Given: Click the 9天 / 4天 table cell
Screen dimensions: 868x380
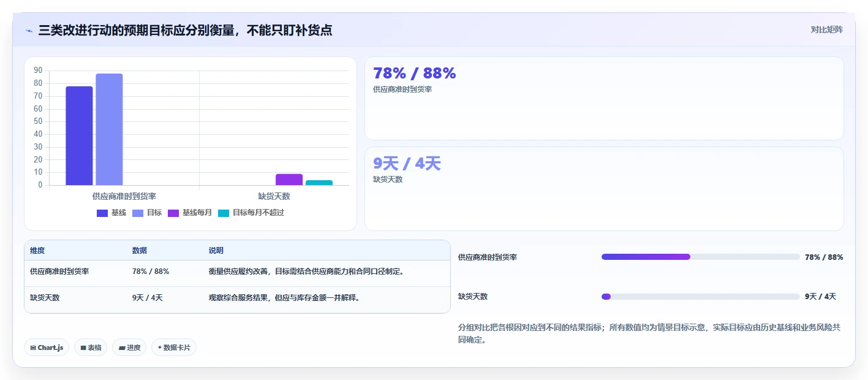Looking at the screenshot, I should click(148, 297).
